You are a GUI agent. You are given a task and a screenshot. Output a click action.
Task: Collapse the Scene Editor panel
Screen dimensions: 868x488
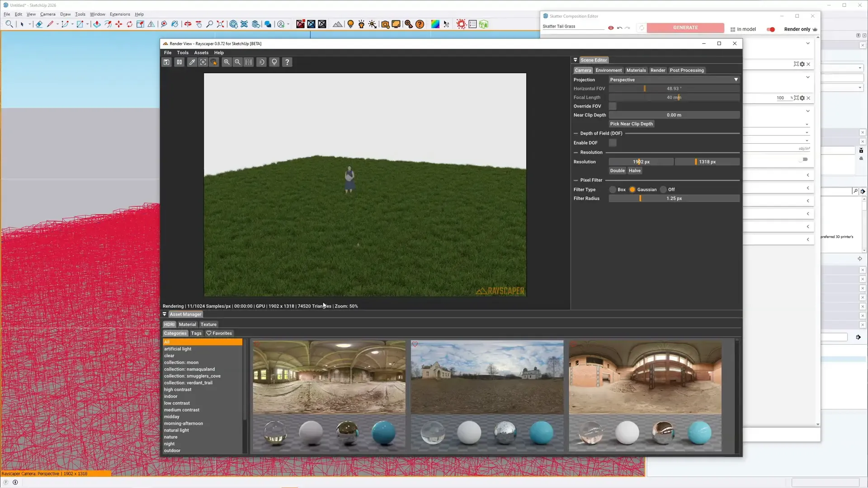[576, 60]
